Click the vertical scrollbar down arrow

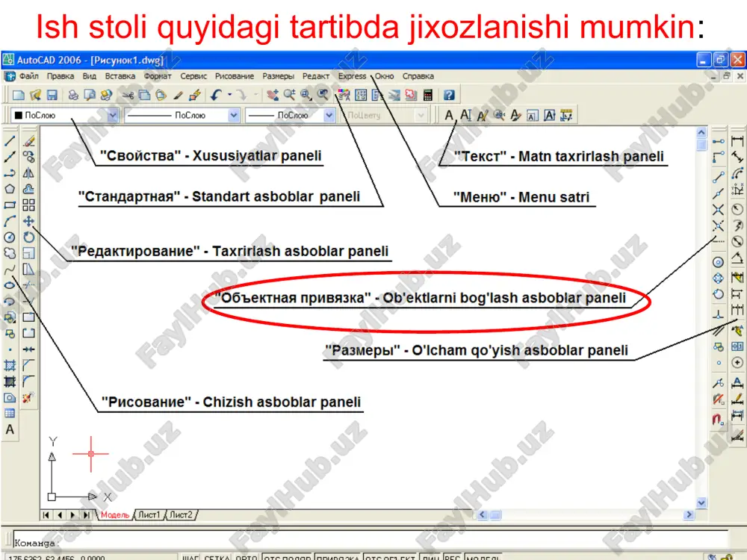[x=701, y=503]
